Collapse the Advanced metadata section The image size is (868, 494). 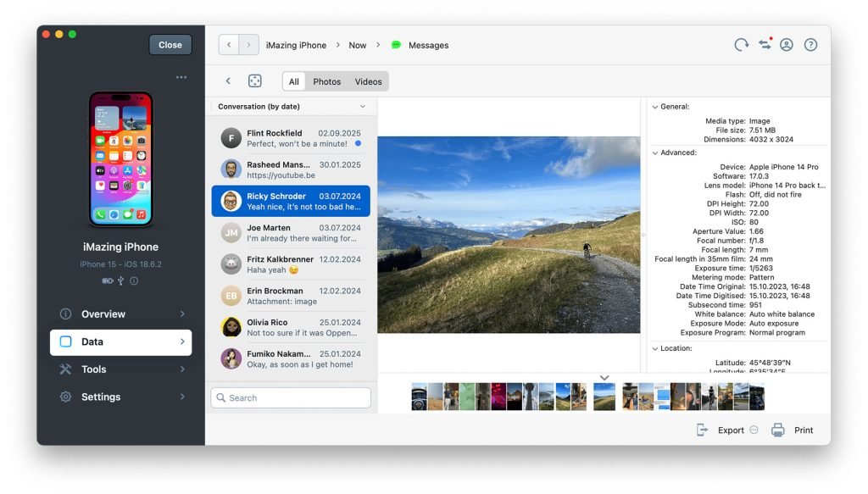point(654,153)
